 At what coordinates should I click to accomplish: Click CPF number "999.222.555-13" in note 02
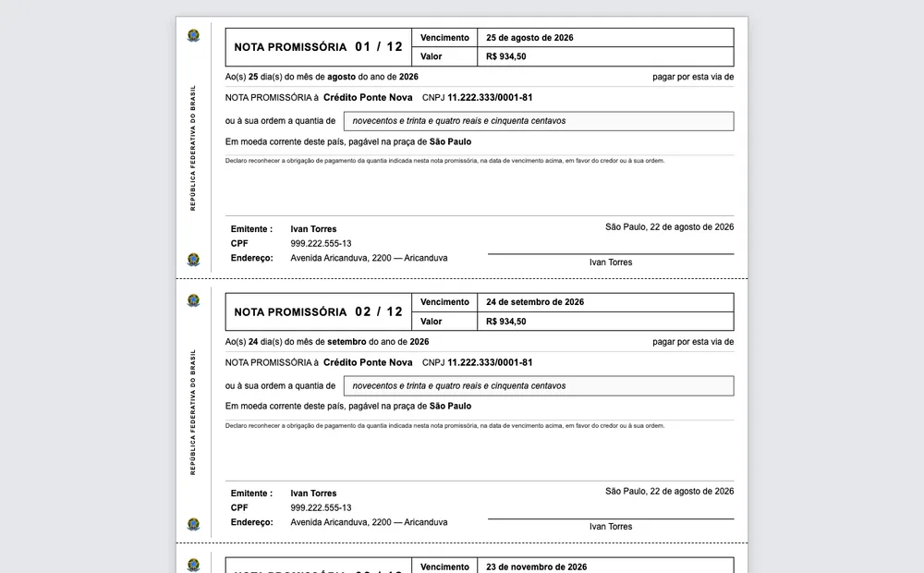(321, 507)
